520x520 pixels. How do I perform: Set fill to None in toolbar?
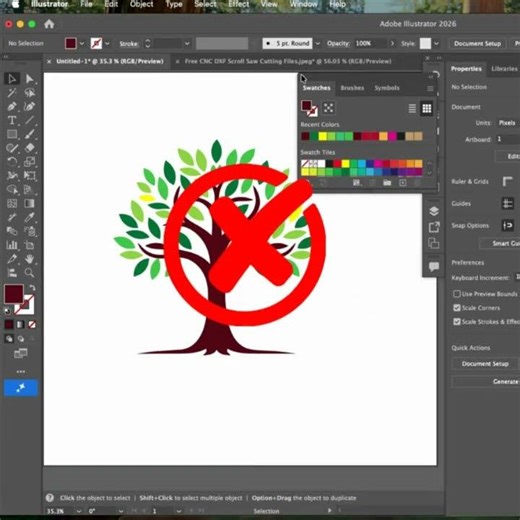[32, 324]
